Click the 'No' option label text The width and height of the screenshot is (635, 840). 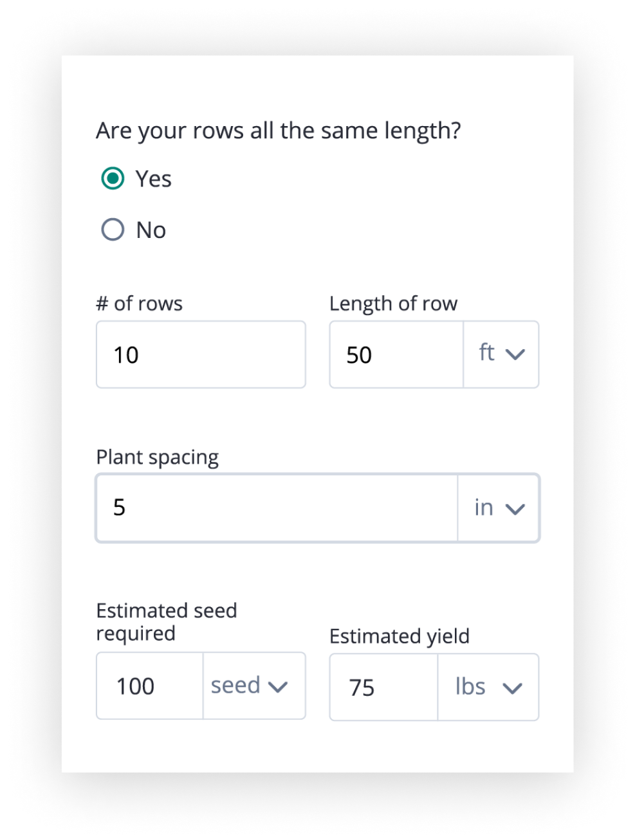(151, 230)
